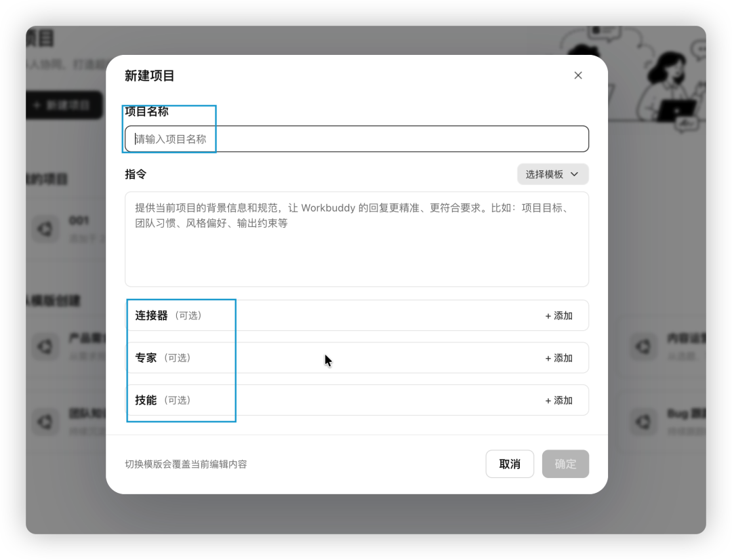The height and width of the screenshot is (560, 732).
Task: Select the 连接器 (可选) label
Action: (x=169, y=316)
